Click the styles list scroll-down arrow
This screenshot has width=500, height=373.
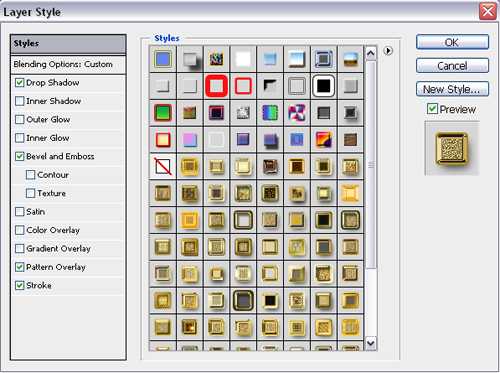(x=371, y=343)
